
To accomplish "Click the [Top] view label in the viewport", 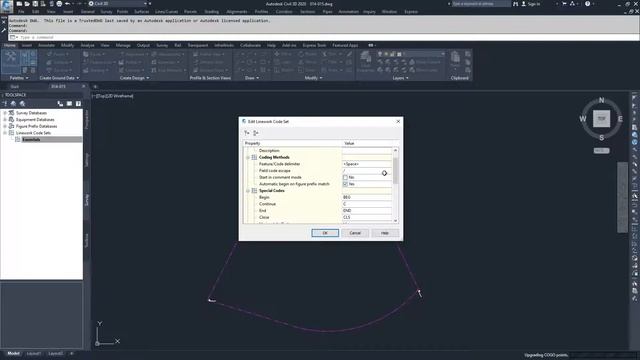I will coord(100,96).
